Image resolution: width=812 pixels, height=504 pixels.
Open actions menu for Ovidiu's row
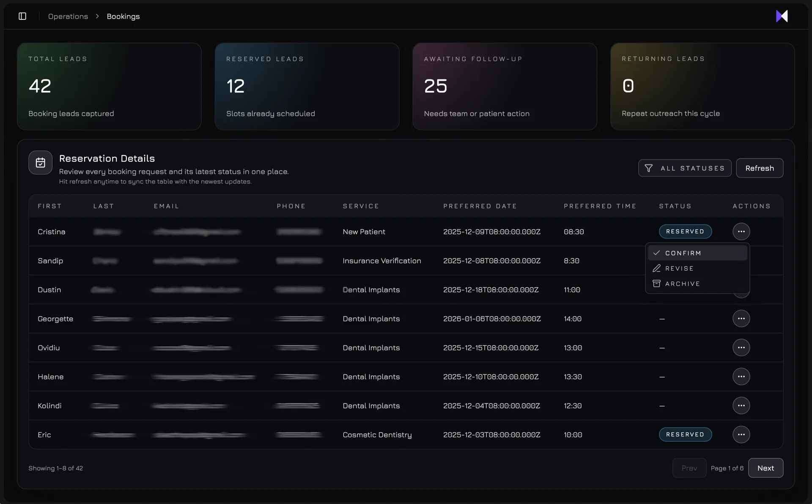pyautogui.click(x=741, y=348)
